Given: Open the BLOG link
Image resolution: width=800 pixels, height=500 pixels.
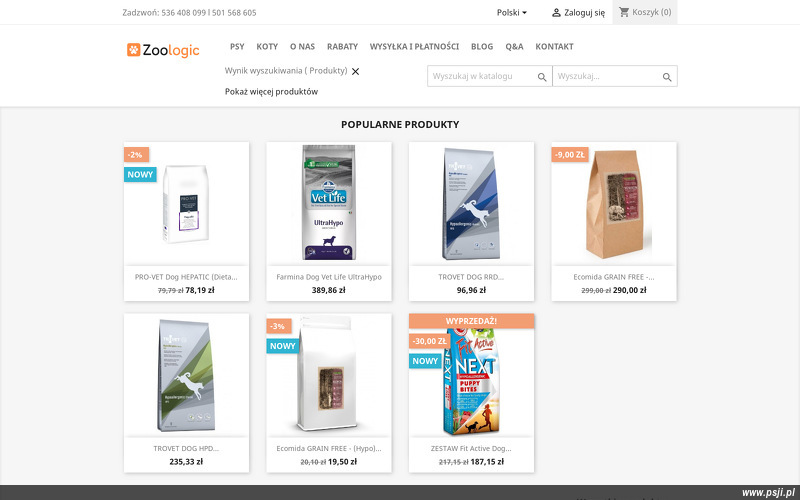Looking at the screenshot, I should tap(482, 46).
